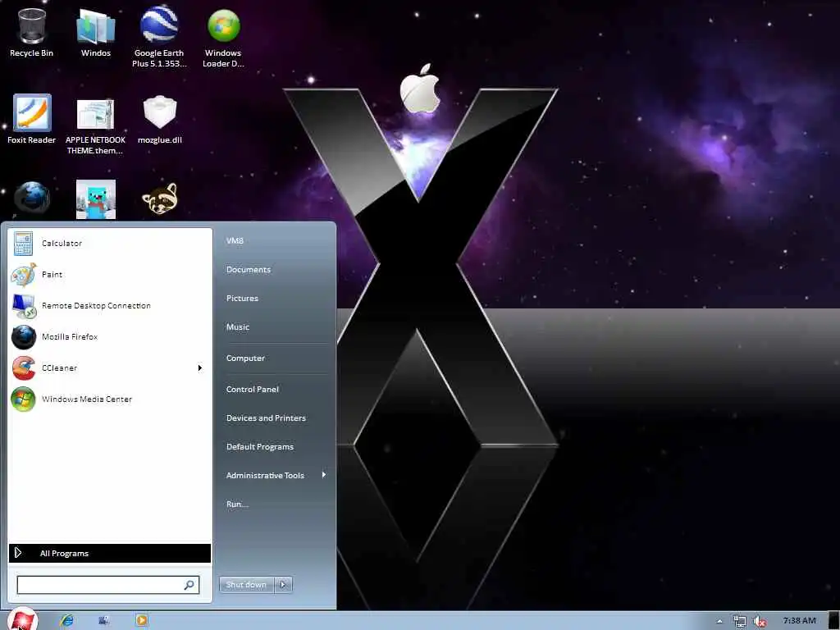Image resolution: width=840 pixels, height=630 pixels.
Task: Click the Mozilla Firefox icon in Start menu
Action: point(24,337)
